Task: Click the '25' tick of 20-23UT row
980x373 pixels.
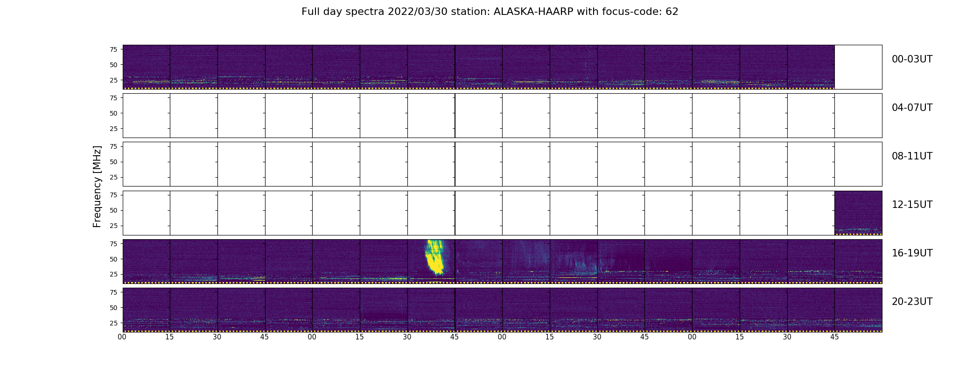Action: tap(113, 323)
